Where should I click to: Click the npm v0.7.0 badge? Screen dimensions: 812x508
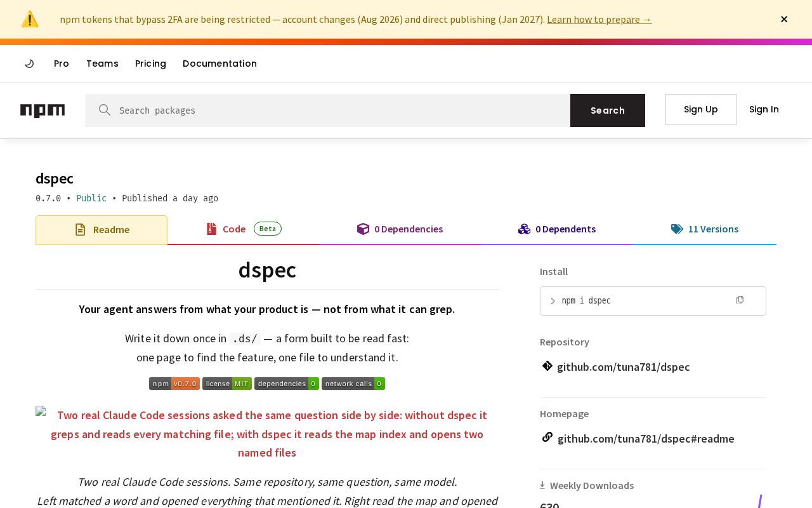coord(174,384)
